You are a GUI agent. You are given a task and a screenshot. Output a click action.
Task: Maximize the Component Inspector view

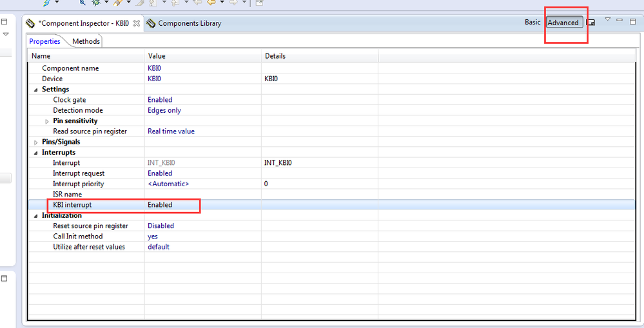(632, 21)
